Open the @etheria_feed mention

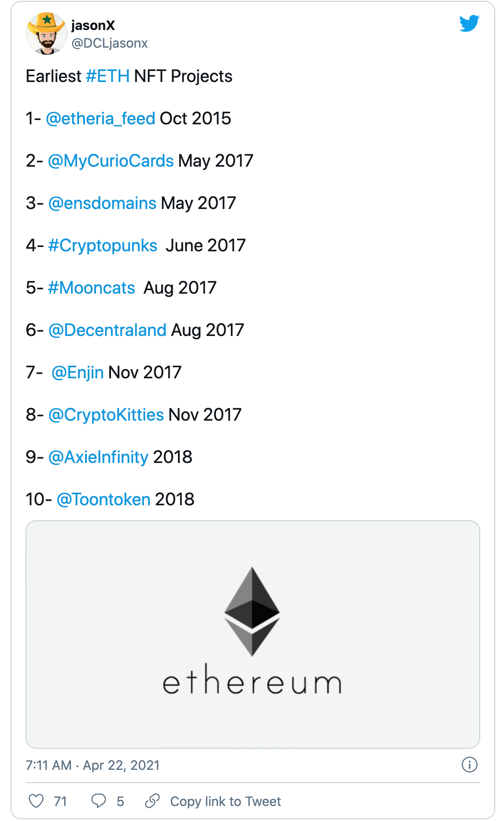(x=100, y=119)
